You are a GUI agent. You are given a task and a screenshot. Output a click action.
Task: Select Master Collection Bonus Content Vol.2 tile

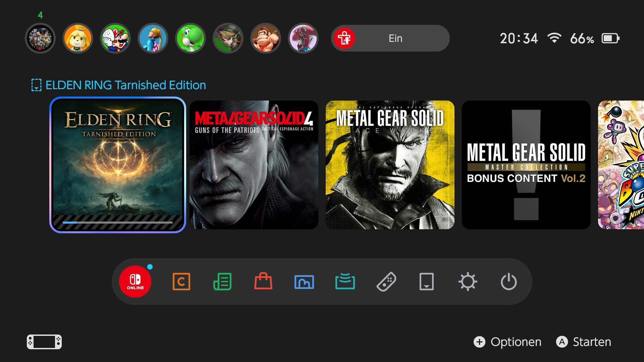526,165
